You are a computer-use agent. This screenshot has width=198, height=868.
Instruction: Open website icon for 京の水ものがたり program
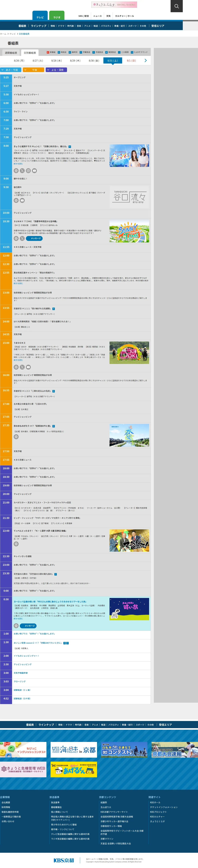tap(16, 437)
